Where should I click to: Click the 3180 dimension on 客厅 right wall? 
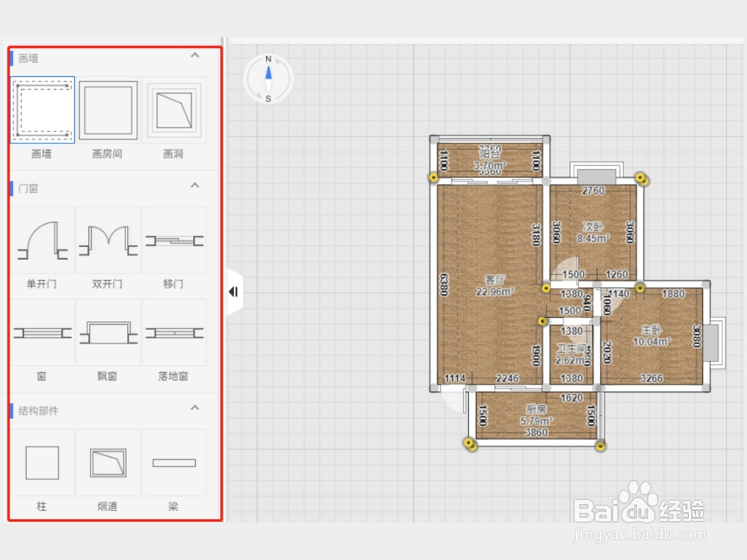[x=536, y=234]
